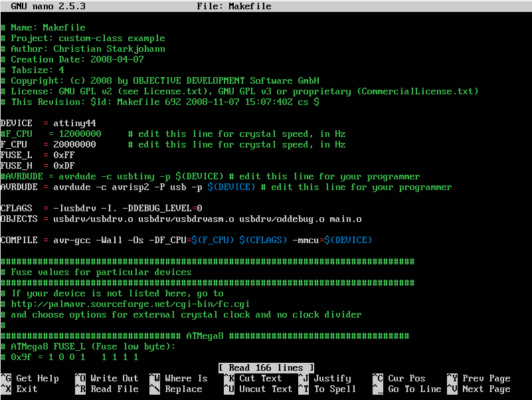532x400 pixels.
Task: Click the commented '12000000' F_CPU value
Action: (80, 134)
